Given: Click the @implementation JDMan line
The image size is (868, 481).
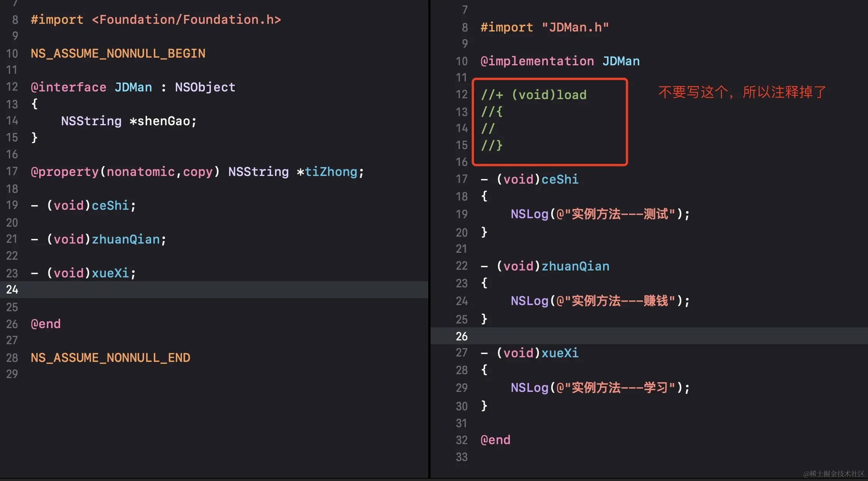Looking at the screenshot, I should point(560,61).
